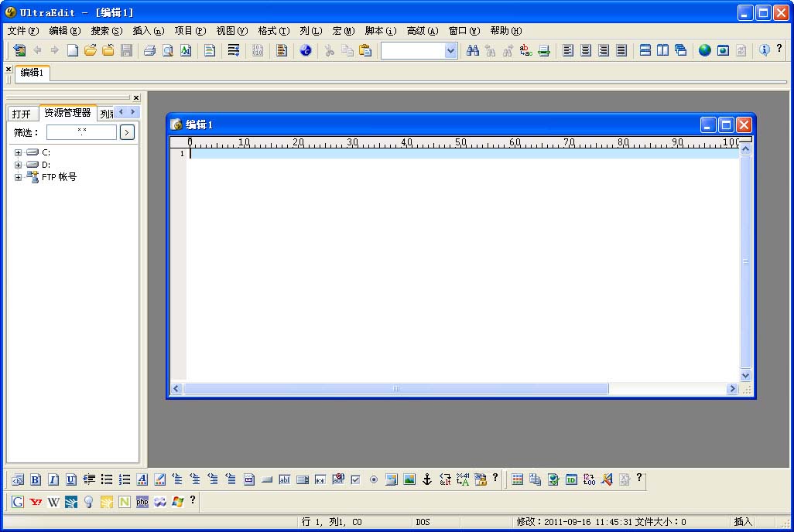Click the filter apply arrow button
This screenshot has height=532, width=794.
click(x=127, y=132)
